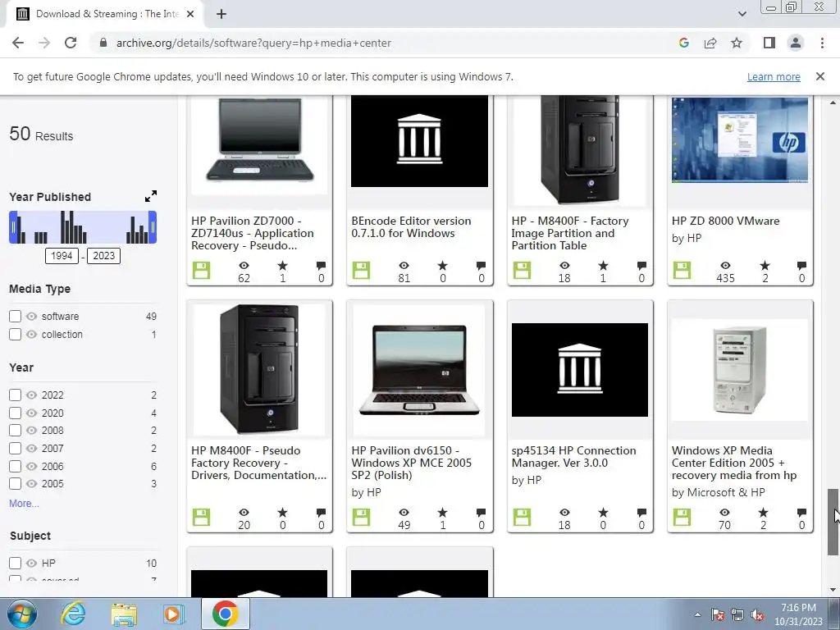The height and width of the screenshot is (630, 840).
Task: Check the 2006 year filter
Action: pyautogui.click(x=15, y=466)
